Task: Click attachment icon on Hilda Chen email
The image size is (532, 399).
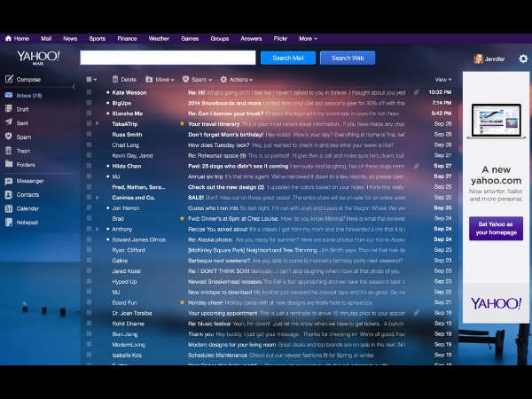Action: (417, 166)
